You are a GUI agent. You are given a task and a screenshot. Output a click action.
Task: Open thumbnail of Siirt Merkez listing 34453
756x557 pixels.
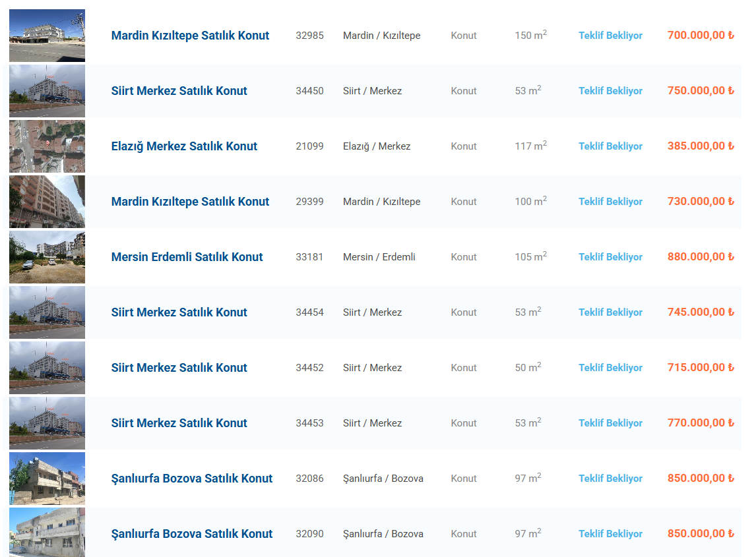(47, 424)
